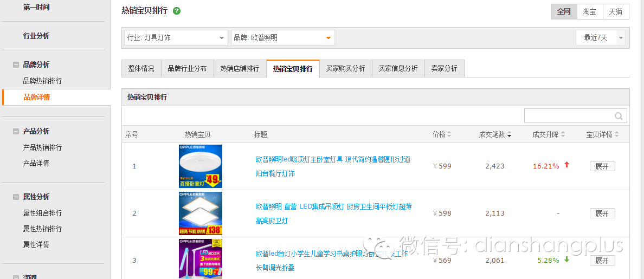Open 欧普照明led吸顶灯主卧室灯具 product link

point(333,166)
